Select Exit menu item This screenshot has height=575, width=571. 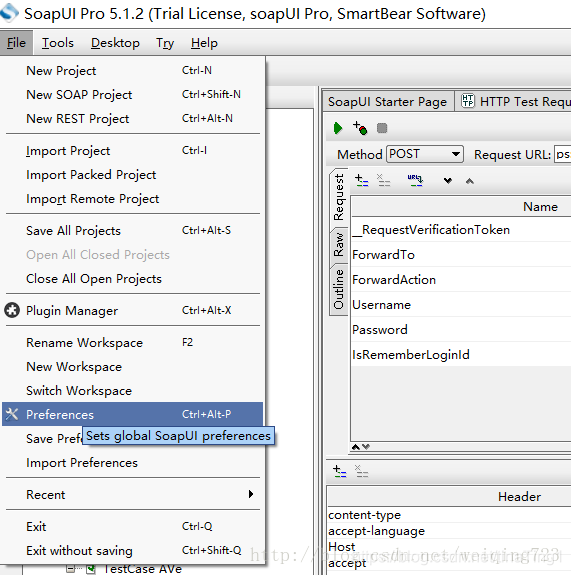click(x=133, y=527)
